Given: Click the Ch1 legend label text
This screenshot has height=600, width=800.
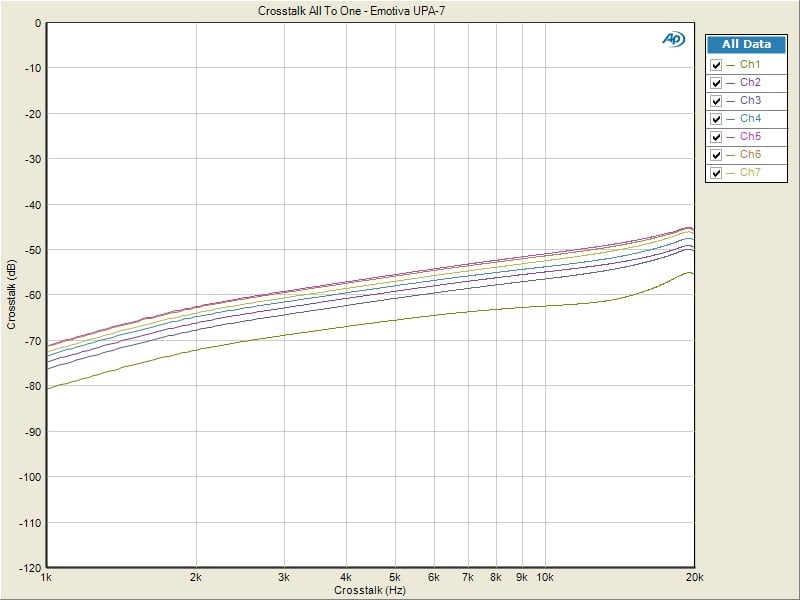Looking at the screenshot, I should [x=750, y=65].
